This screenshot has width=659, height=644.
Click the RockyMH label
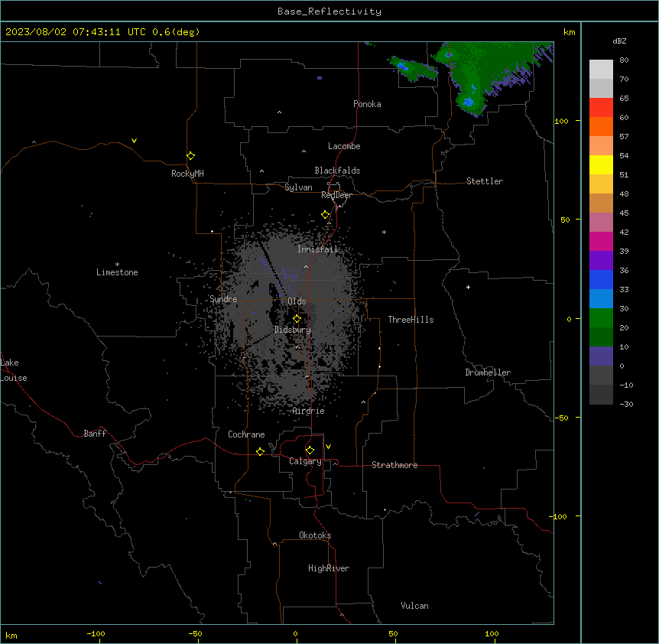coord(187,174)
